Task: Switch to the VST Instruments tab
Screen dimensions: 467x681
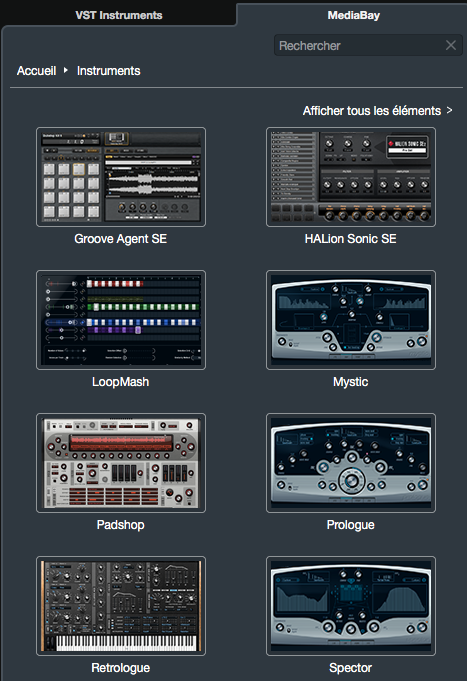Action: click(x=119, y=15)
